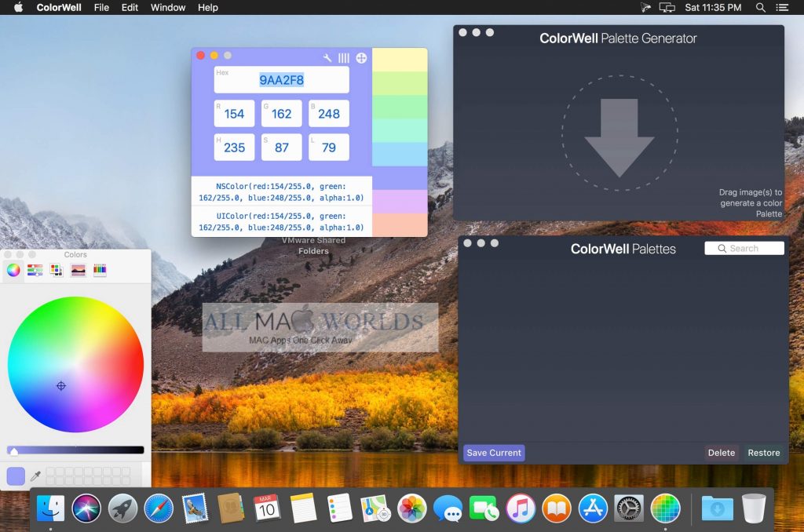The height and width of the screenshot is (532, 804).
Task: Click the L value field 79
Action: tap(329, 148)
